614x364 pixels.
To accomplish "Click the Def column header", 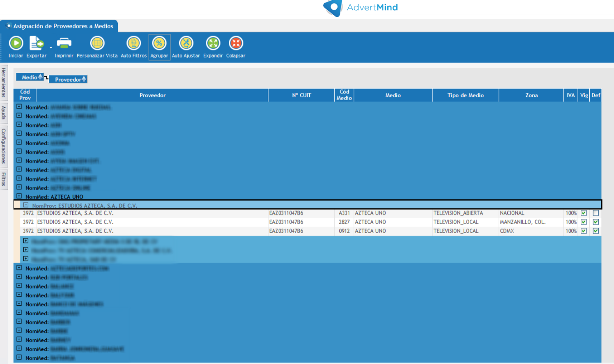I will (x=596, y=95).
